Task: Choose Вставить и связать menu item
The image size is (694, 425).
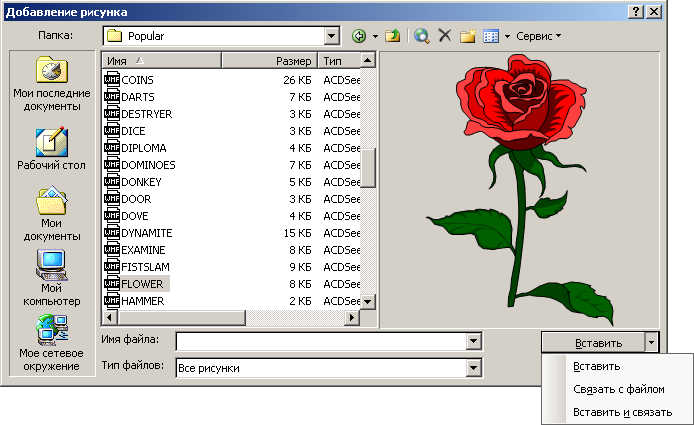Action: pyautogui.click(x=622, y=413)
